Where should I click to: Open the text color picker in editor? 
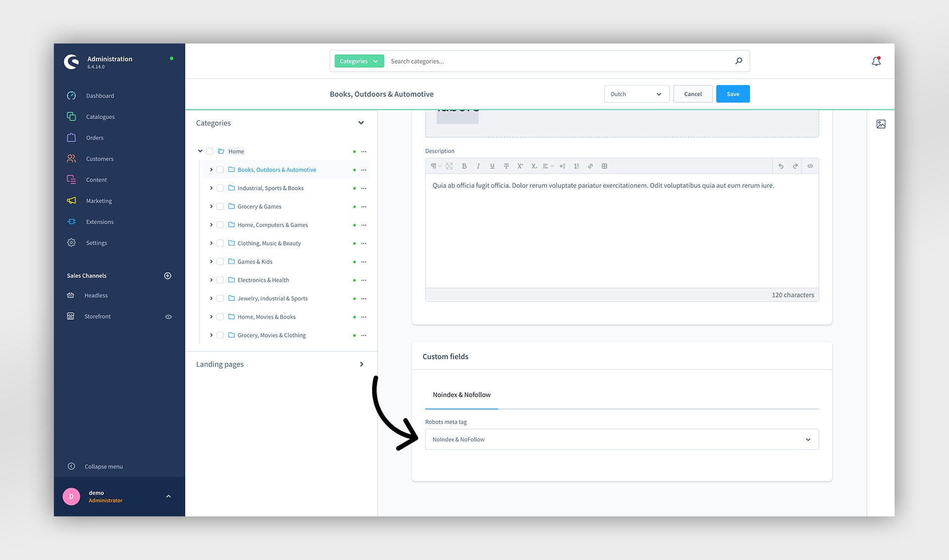449,166
